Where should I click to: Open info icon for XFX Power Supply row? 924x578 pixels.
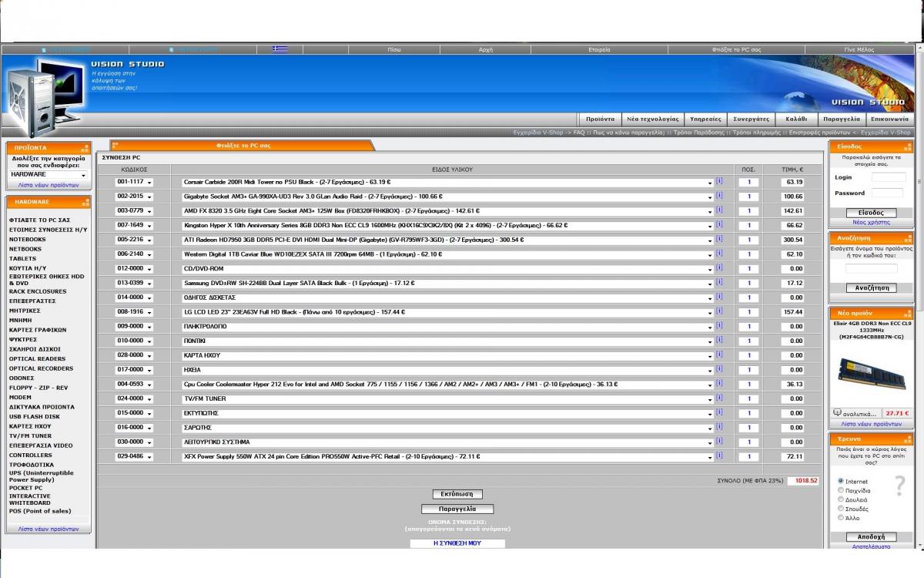click(719, 455)
